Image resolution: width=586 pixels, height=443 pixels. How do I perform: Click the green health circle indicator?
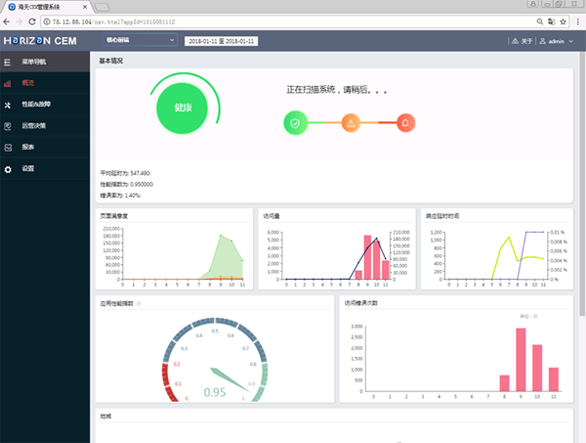pos(182,108)
